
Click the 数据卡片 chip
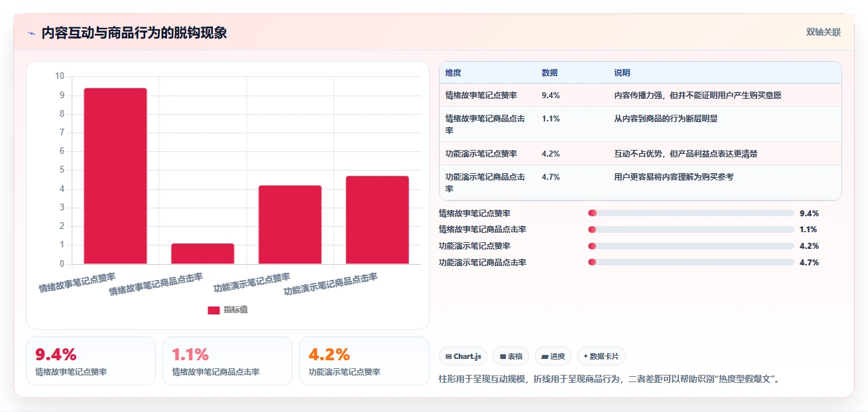click(601, 356)
